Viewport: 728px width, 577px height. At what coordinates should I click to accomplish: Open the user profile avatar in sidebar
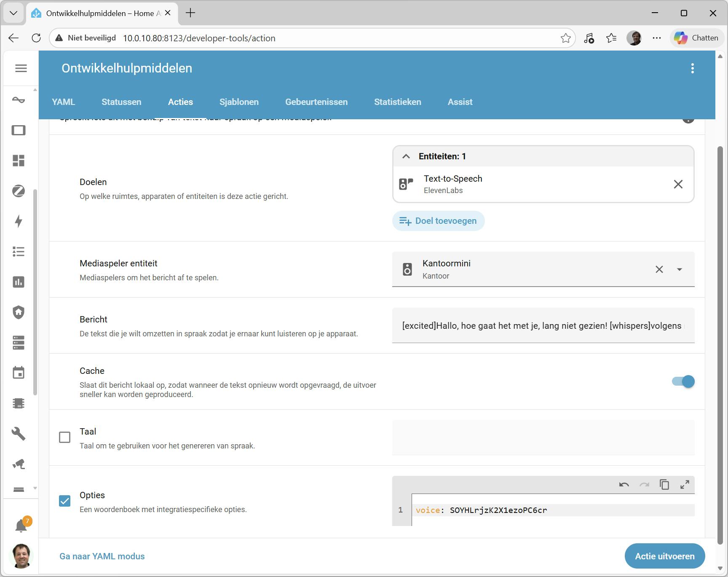point(21,556)
